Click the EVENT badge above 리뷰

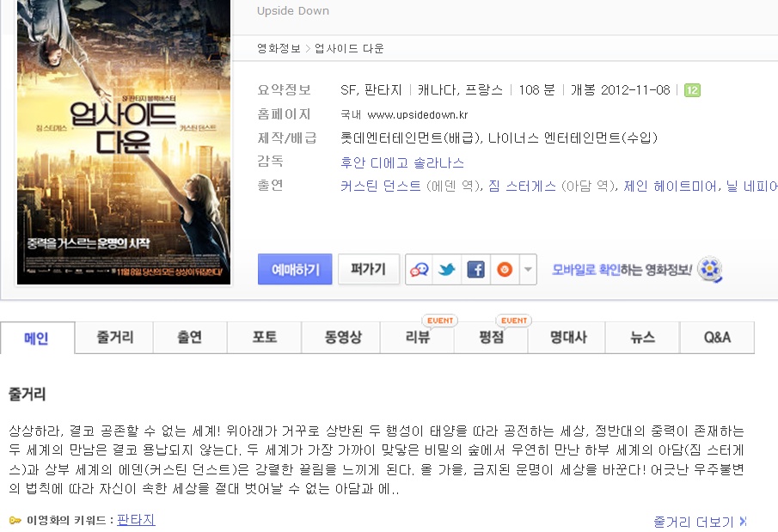(439, 321)
